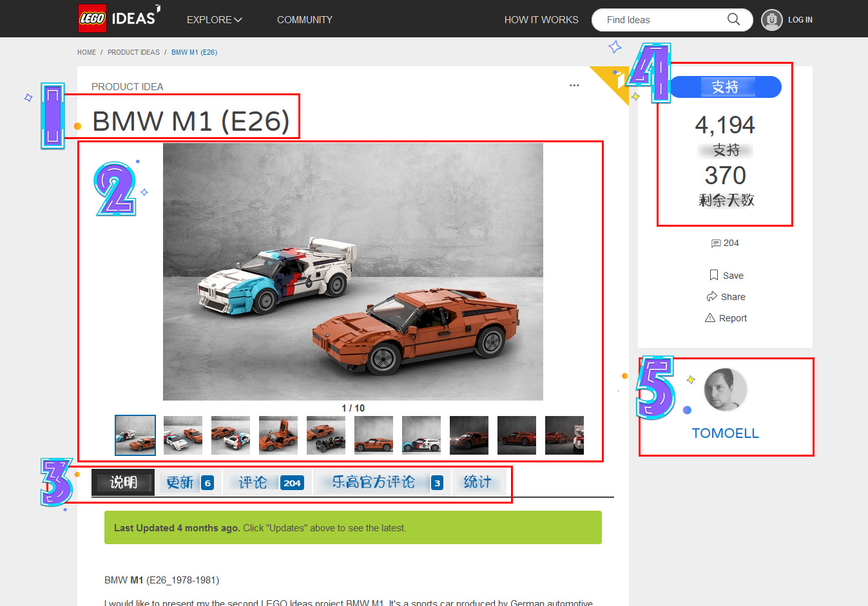Select the sixth thumbnail of orange car

374,435
